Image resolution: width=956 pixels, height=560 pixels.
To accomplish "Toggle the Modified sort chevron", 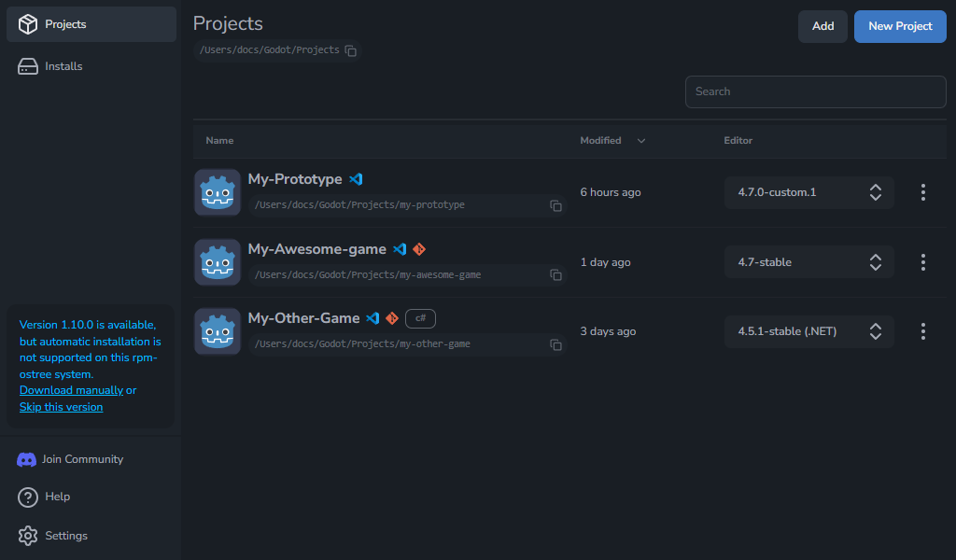I will pos(640,141).
